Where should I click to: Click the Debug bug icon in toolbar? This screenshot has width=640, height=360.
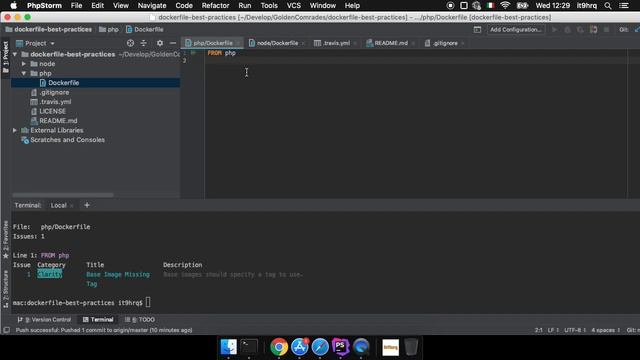pos(567,29)
